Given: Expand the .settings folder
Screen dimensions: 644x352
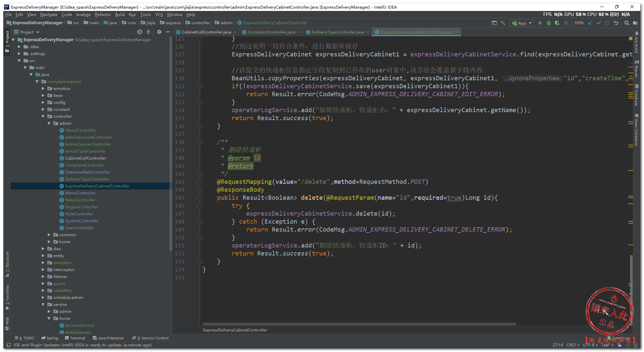Looking at the screenshot, I should (x=19, y=54).
